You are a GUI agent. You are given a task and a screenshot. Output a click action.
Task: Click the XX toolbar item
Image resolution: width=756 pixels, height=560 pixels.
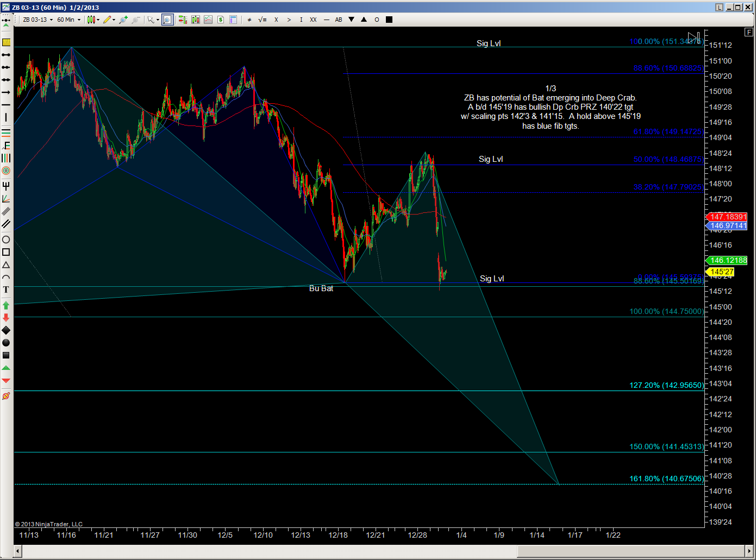pyautogui.click(x=313, y=20)
